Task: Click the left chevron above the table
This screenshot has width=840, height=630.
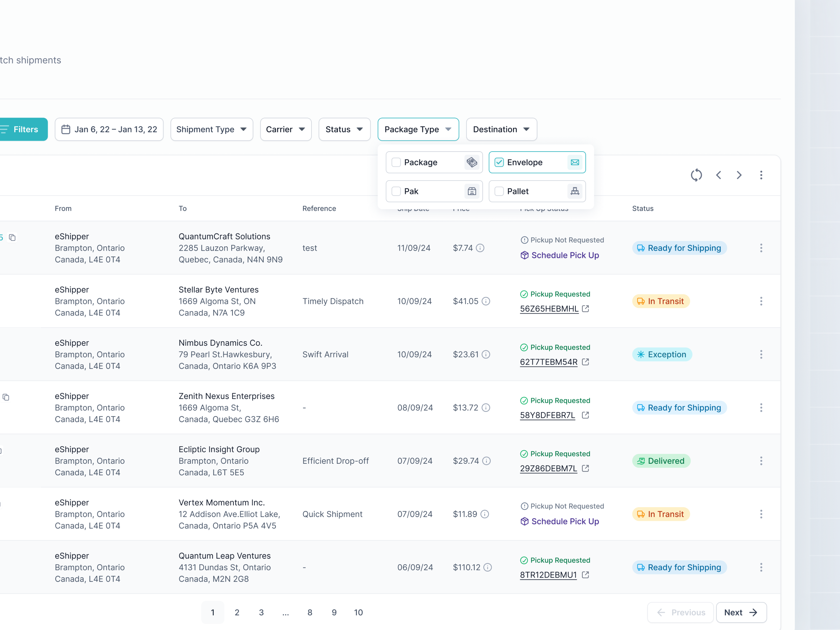Action: [719, 175]
